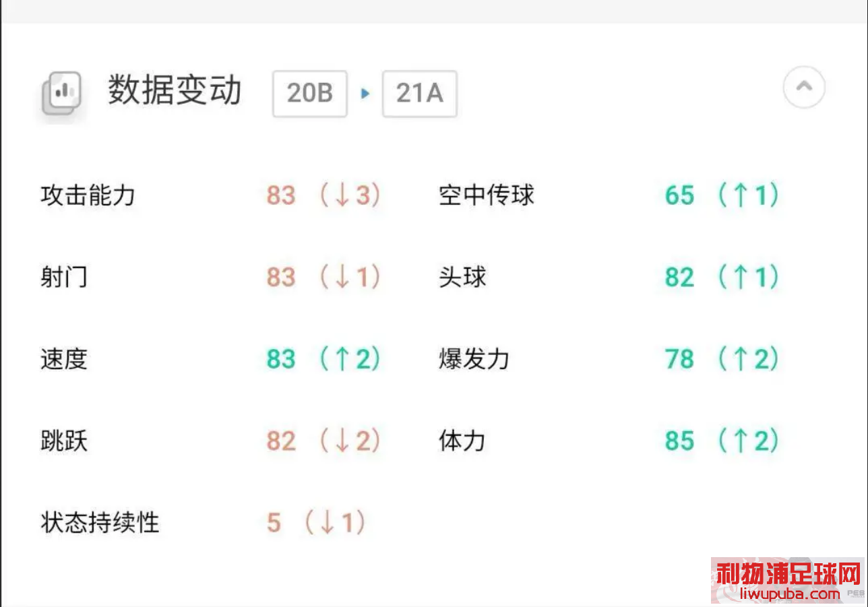Image resolution: width=868 pixels, height=607 pixels.
Task: Collapse the 数据变动 section with chevron
Action: click(x=803, y=88)
